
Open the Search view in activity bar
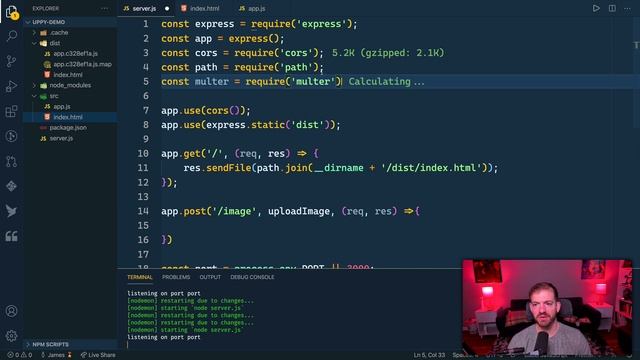(11, 36)
